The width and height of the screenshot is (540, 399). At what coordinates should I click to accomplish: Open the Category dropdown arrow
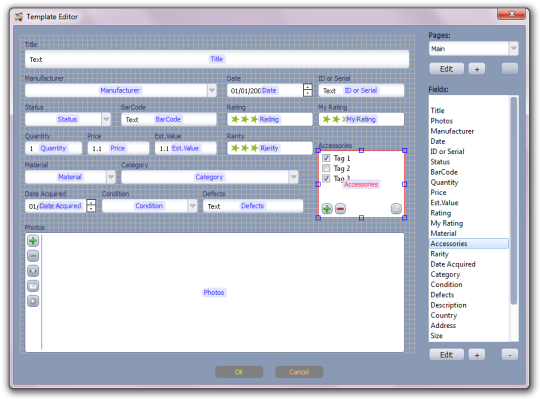pos(293,177)
